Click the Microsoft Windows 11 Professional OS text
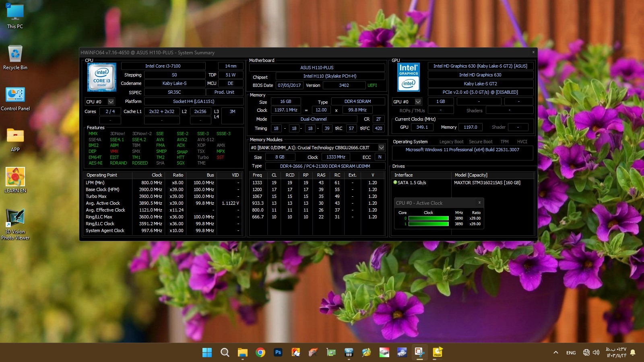 (462, 150)
